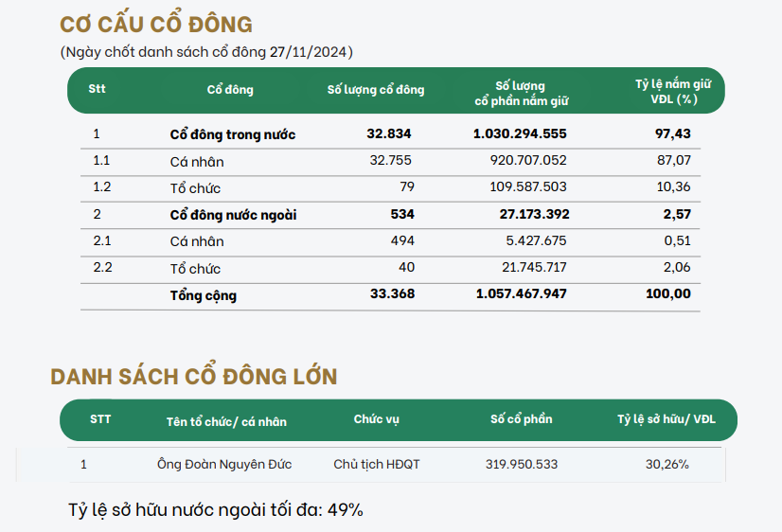Click the 'Số lượng cổ phần nắm giữ' header

521,93
